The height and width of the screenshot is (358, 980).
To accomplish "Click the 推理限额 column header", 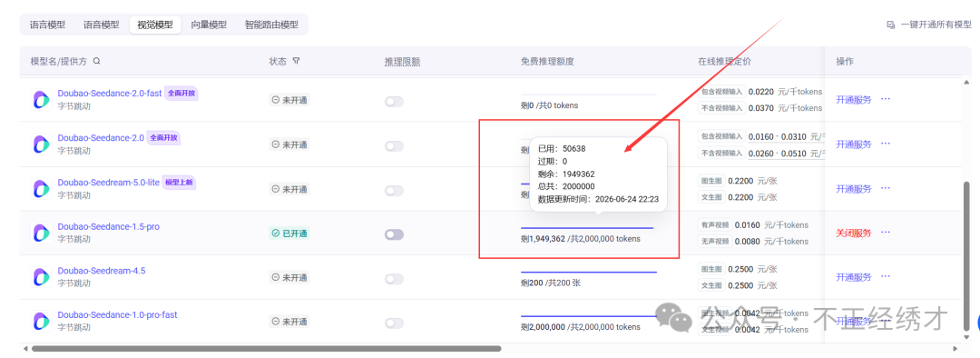I will click(402, 62).
